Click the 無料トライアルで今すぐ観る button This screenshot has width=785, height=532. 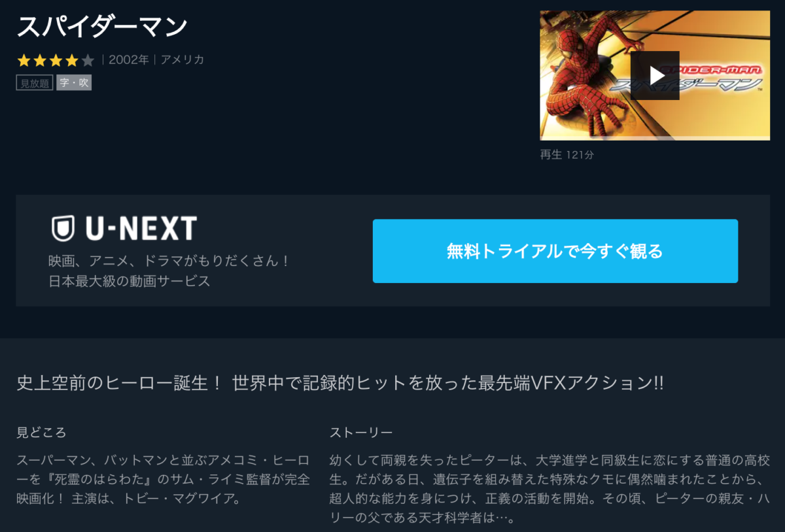(x=555, y=251)
